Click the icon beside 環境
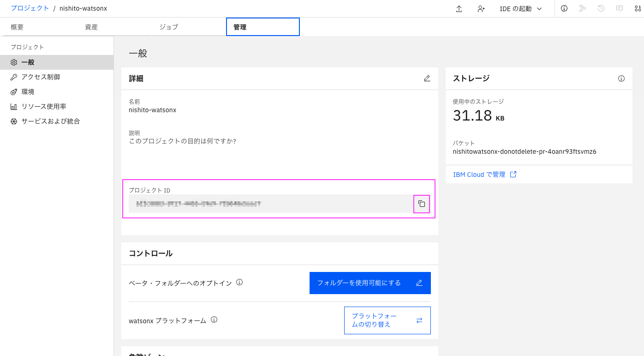The height and width of the screenshot is (356, 644). [x=14, y=92]
